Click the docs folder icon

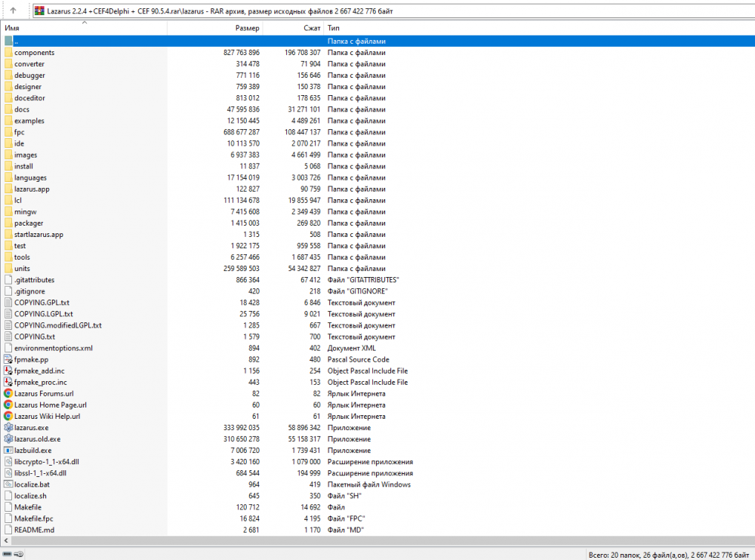click(8, 109)
